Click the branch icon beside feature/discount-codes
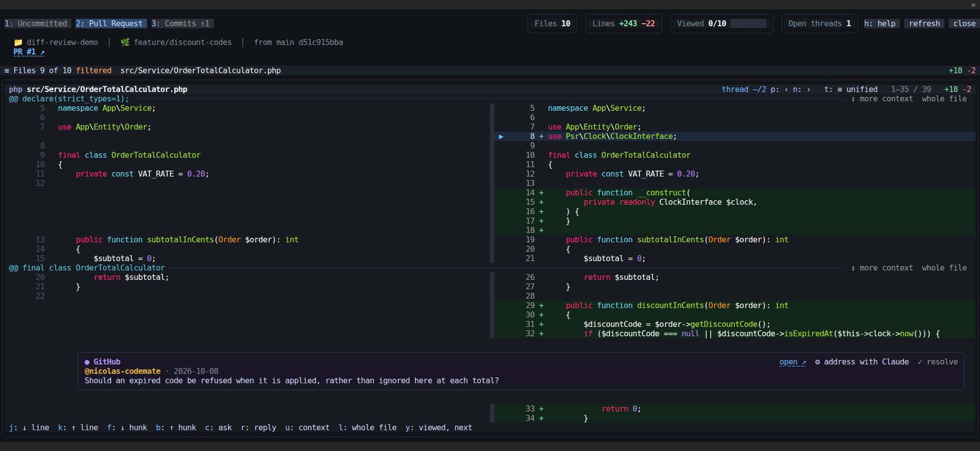This screenshot has height=451, width=980. click(125, 43)
